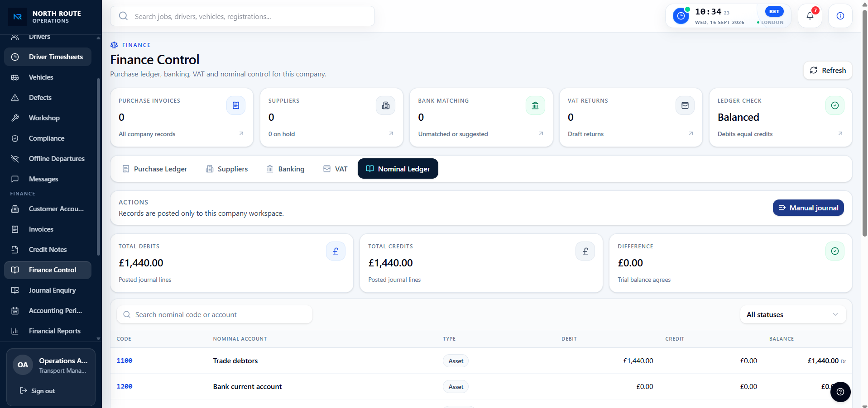The width and height of the screenshot is (868, 408).
Task: Click the North Route logo icon
Action: 18,17
